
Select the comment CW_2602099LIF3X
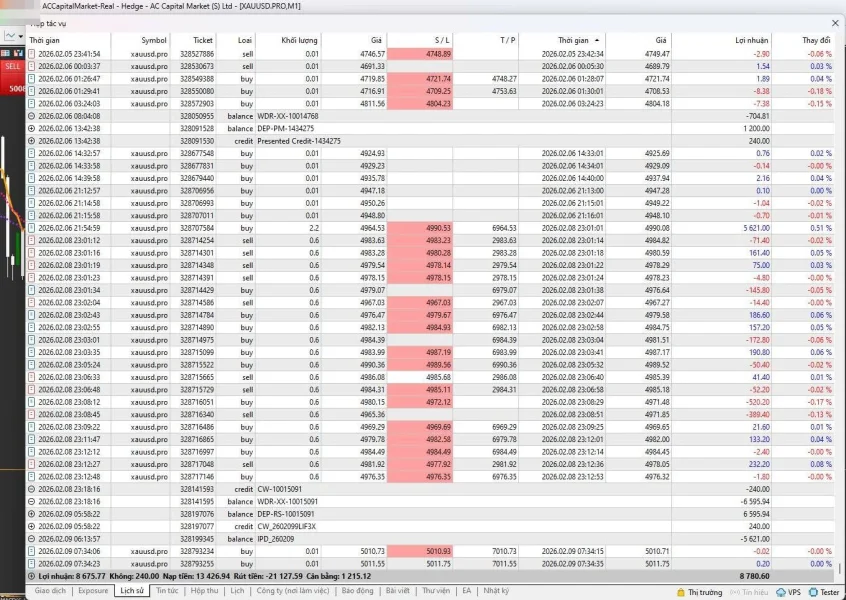click(x=286, y=527)
